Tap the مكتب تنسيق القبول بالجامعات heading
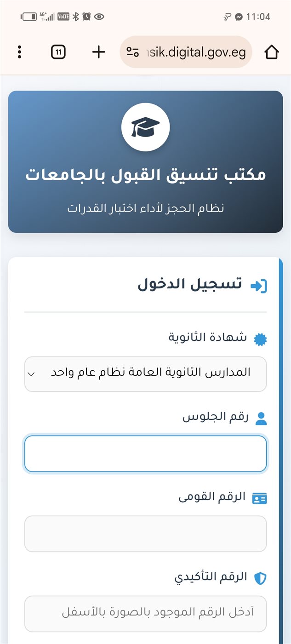 [145, 175]
